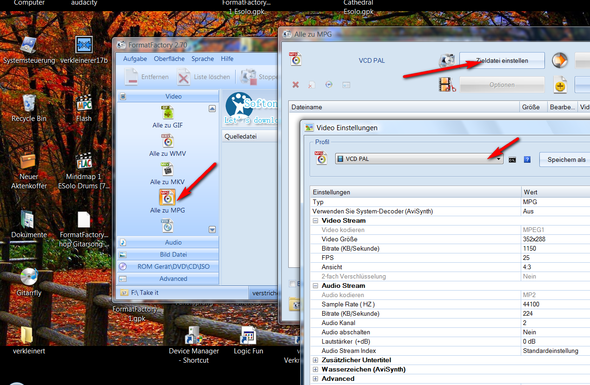Expand the Wasserzeichen (AviSynth) section

[315, 370]
